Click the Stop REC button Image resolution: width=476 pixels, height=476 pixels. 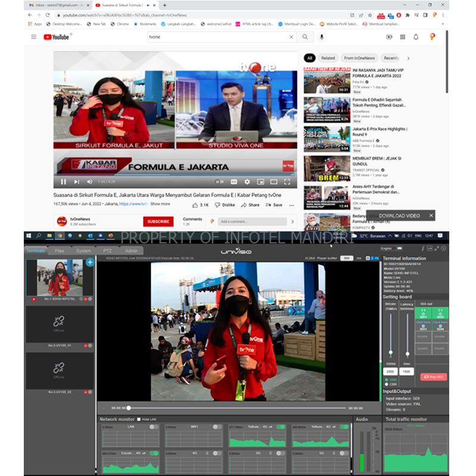click(x=434, y=377)
